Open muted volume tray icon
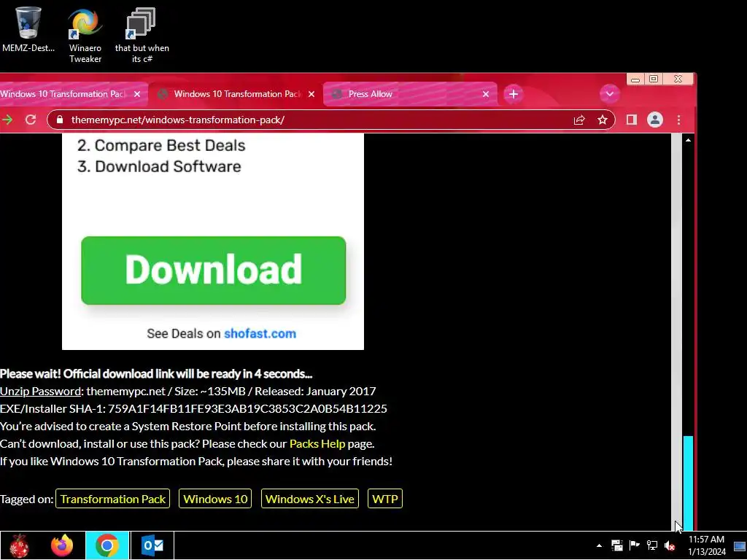 point(670,545)
